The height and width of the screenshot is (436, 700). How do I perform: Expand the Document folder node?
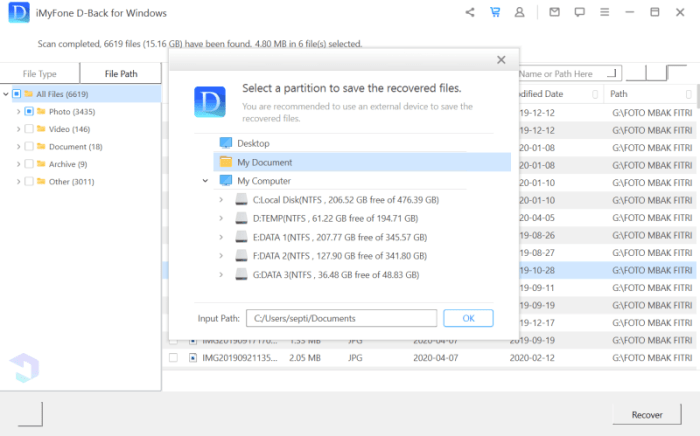[x=18, y=146]
